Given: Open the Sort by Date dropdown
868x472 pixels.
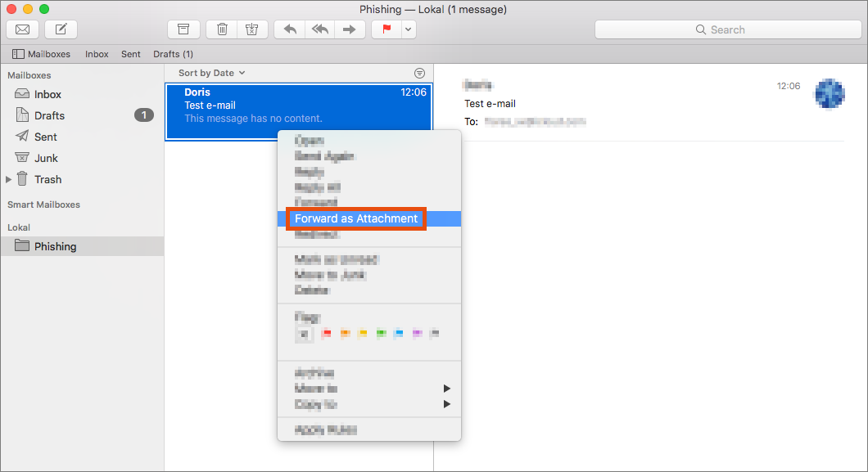Looking at the screenshot, I should pyautogui.click(x=211, y=73).
